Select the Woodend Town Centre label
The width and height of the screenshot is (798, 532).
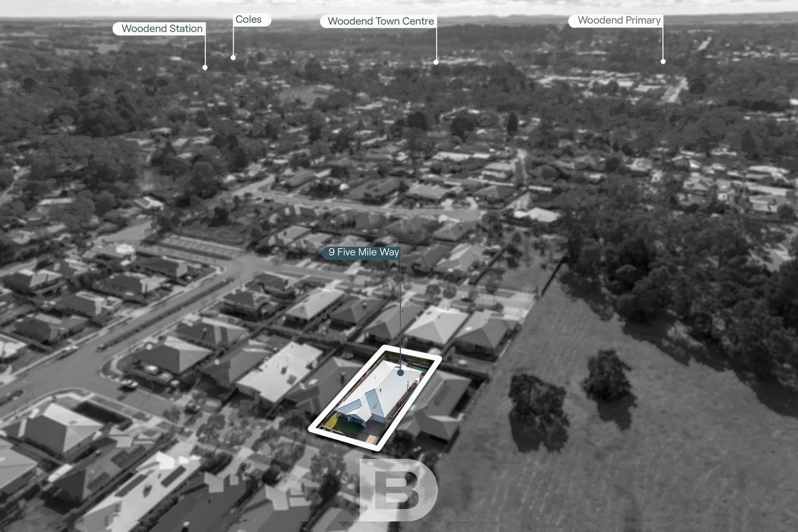pos(381,21)
